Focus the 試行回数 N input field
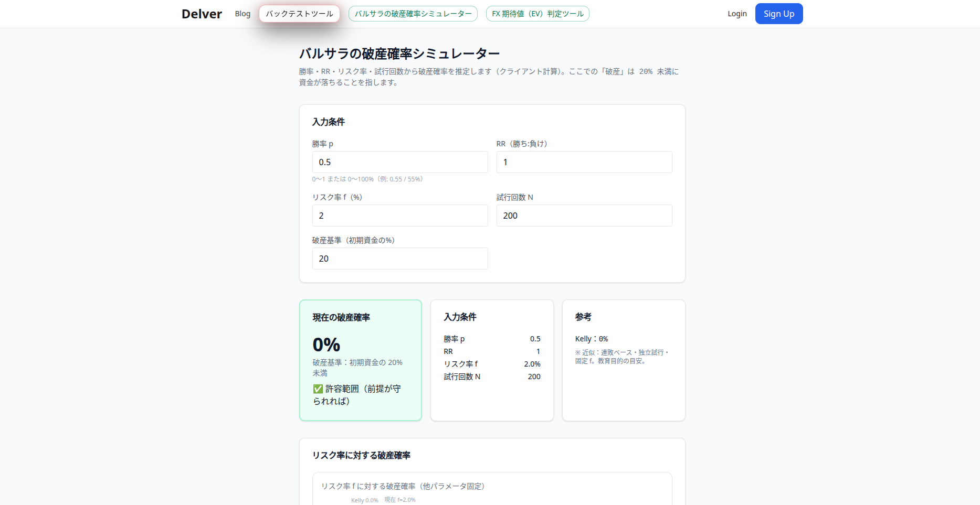Screen dimensions: 980x505 click(584, 216)
